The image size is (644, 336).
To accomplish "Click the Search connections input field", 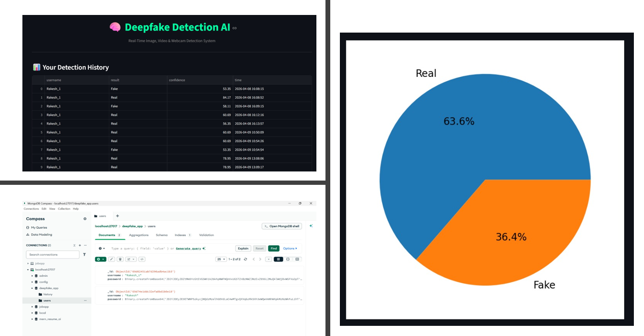I will pos(53,255).
